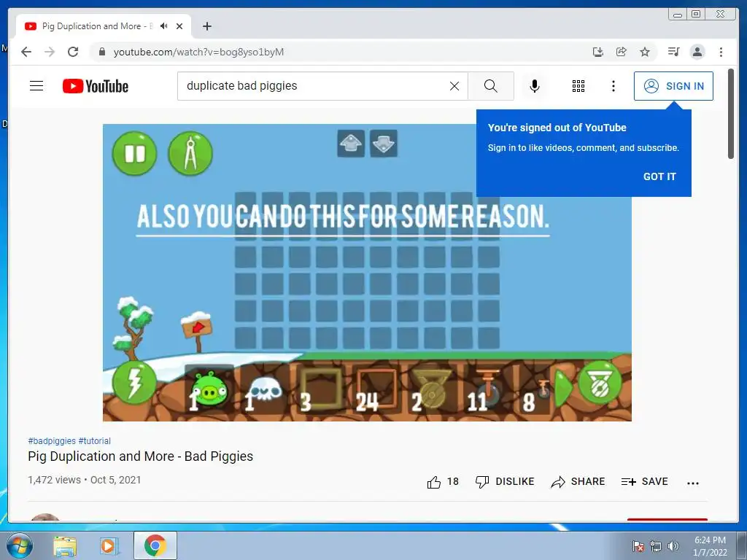Click the game pause button in video

pyautogui.click(x=134, y=153)
